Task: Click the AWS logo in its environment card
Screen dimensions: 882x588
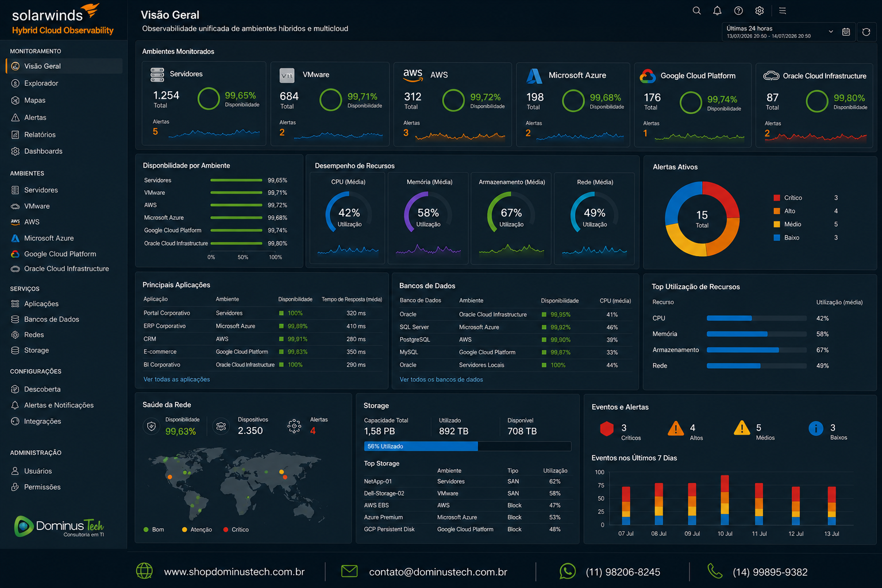Action: click(413, 74)
